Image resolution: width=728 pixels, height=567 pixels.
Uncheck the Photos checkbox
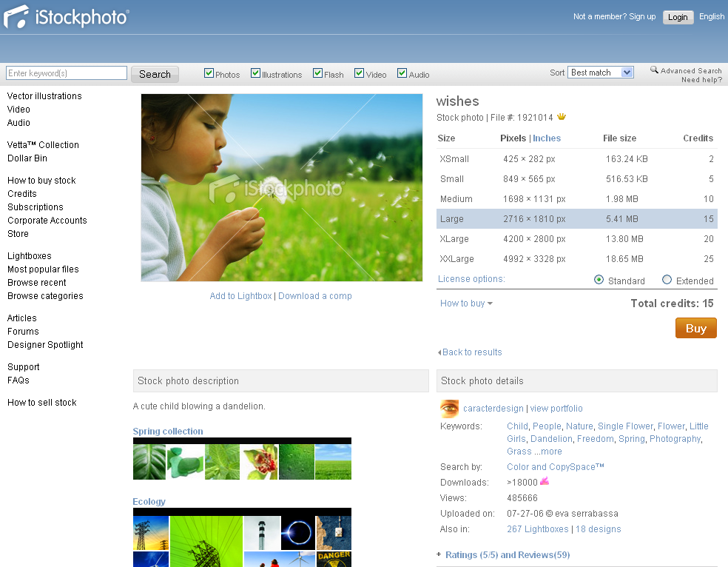tap(209, 73)
